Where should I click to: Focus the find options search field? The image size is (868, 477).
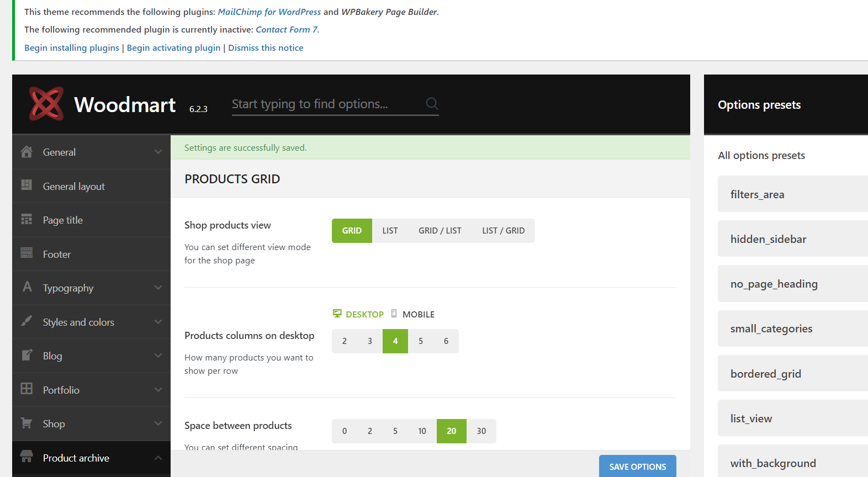(326, 104)
